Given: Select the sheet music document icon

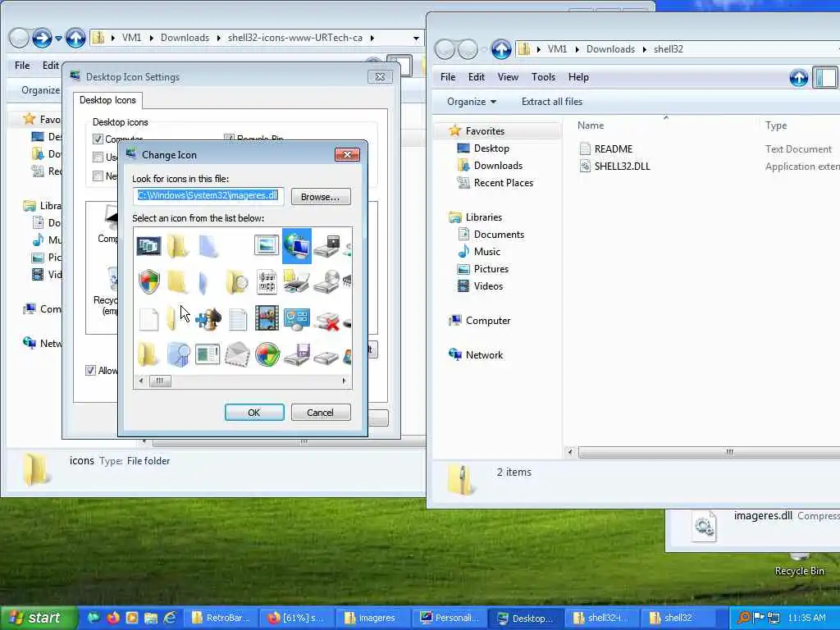Looking at the screenshot, I should [267, 282].
